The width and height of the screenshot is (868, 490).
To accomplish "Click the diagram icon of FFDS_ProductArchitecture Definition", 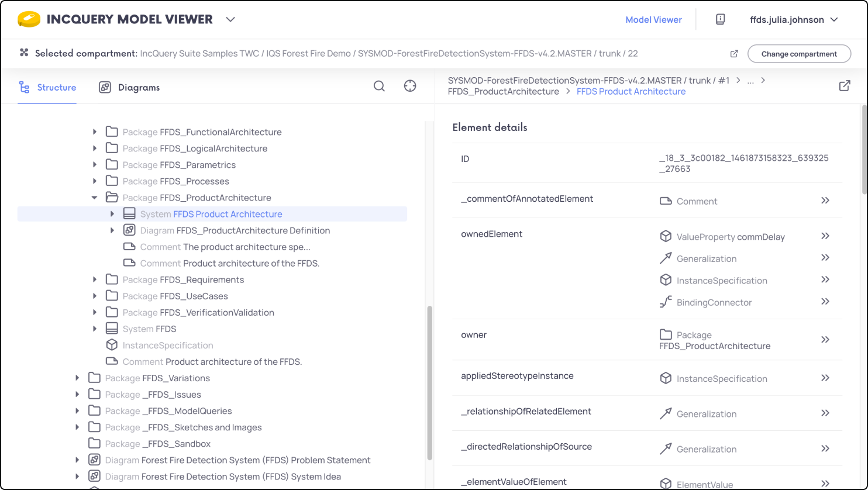I will (129, 230).
